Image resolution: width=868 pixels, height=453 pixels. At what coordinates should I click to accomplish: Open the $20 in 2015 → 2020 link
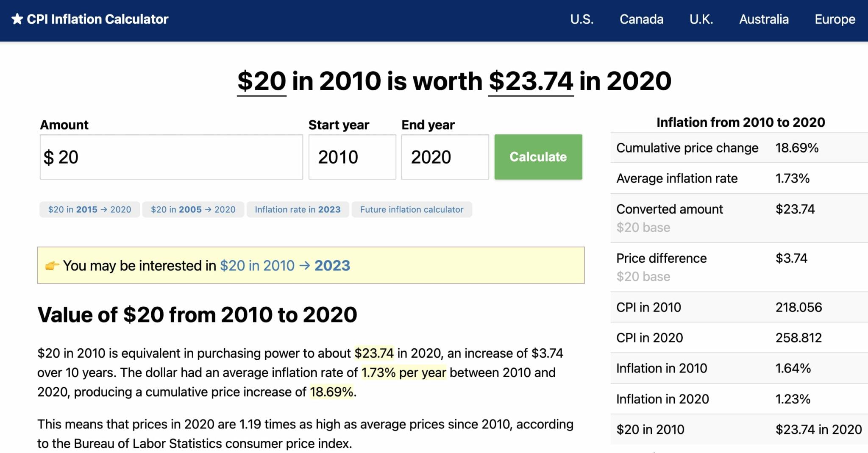click(x=89, y=209)
